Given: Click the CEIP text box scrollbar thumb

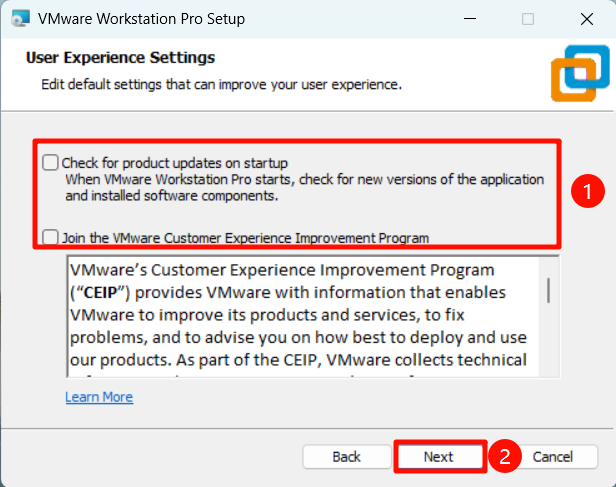Looking at the screenshot, I should 548,289.
